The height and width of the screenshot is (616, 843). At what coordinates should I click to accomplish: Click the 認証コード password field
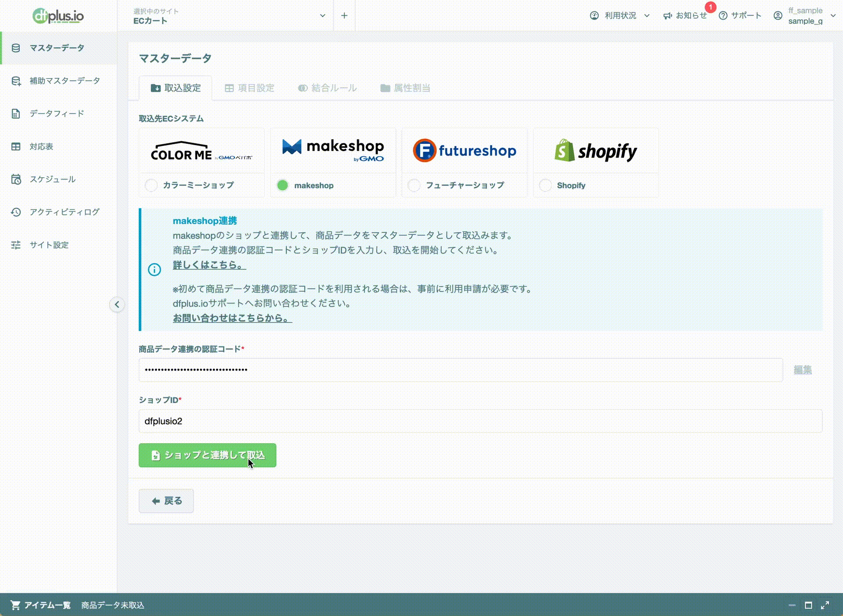461,370
